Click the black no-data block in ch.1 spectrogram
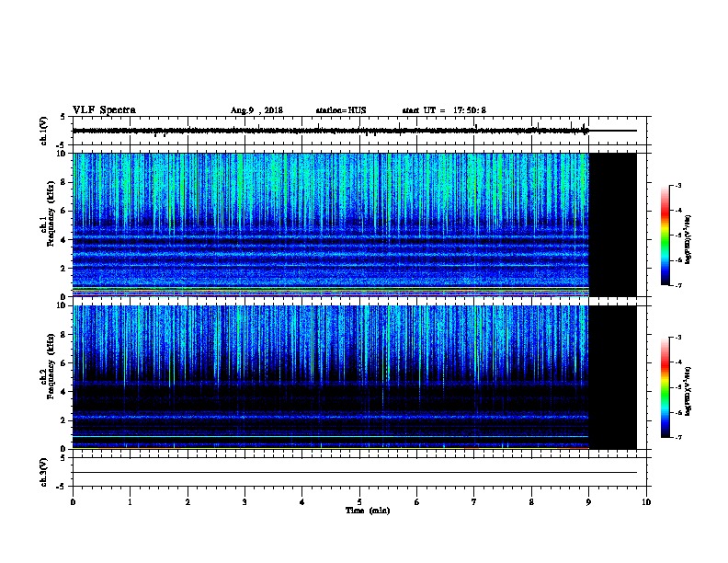Image resolution: width=728 pixels, height=563 pixels. point(613,224)
